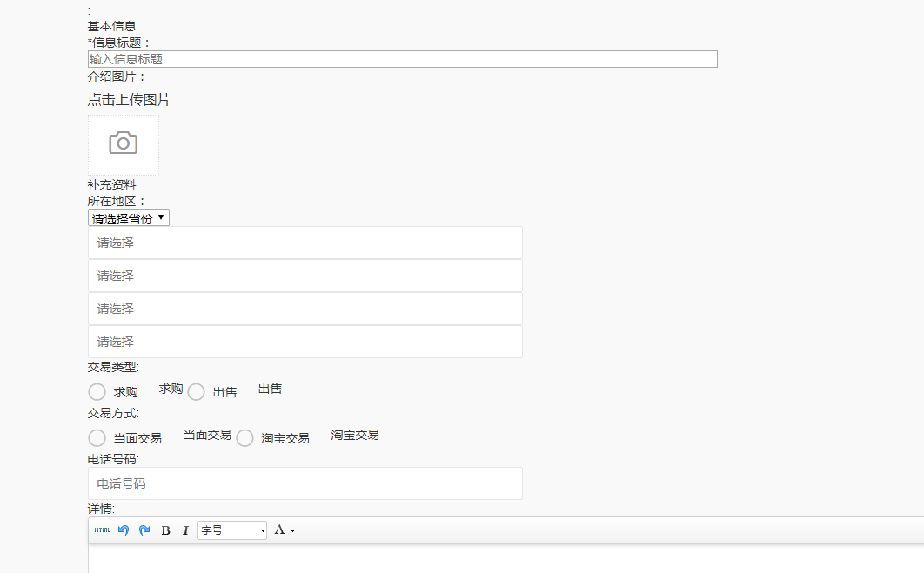Expand the 字号 font size dropdown
This screenshot has height=573, width=924.
231,530
